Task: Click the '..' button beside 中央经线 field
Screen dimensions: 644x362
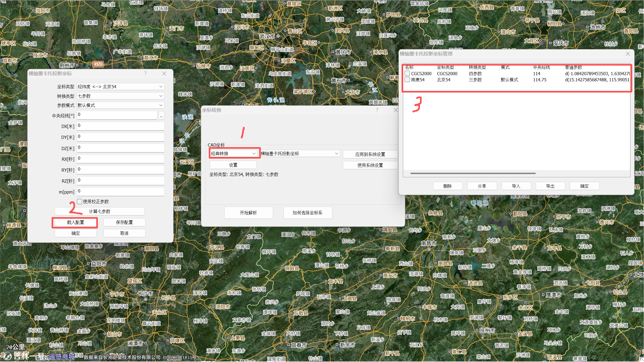Action: tap(161, 116)
